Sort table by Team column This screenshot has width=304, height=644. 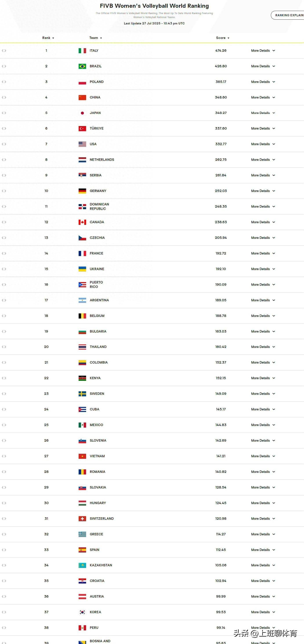click(x=96, y=38)
